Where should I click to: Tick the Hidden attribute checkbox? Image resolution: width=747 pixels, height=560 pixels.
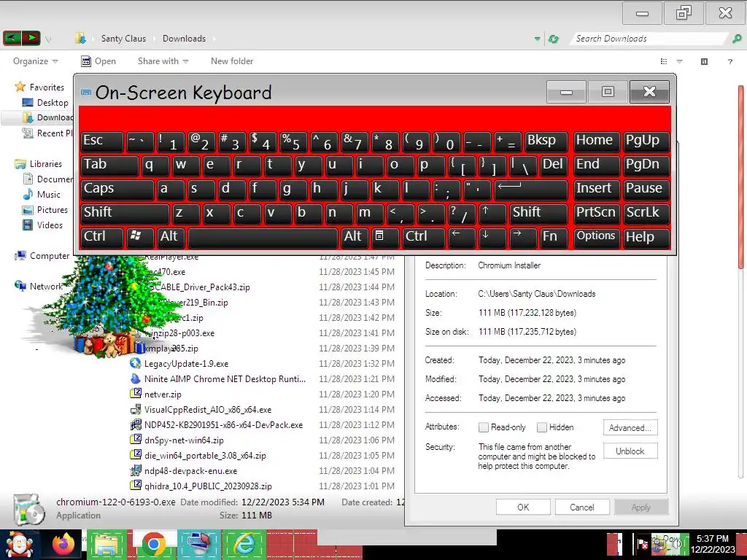tap(542, 427)
